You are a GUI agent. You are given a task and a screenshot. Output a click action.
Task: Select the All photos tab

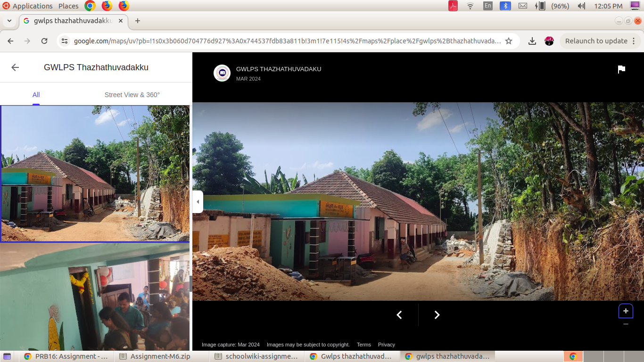coord(36,95)
